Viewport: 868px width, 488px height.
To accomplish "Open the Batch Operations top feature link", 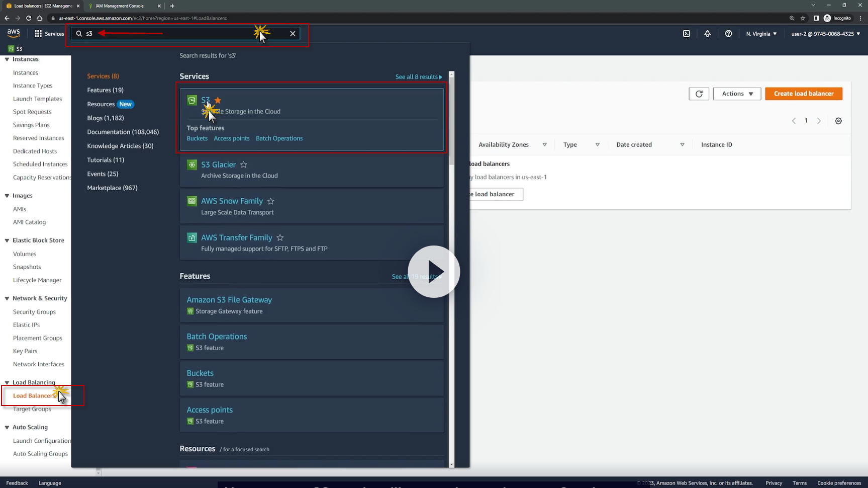I will (x=279, y=138).
